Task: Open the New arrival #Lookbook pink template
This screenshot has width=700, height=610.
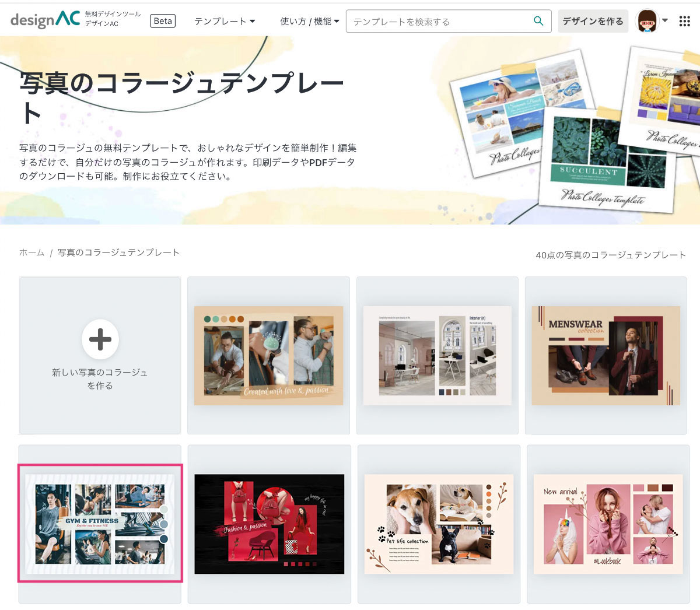Action: pyautogui.click(x=607, y=524)
